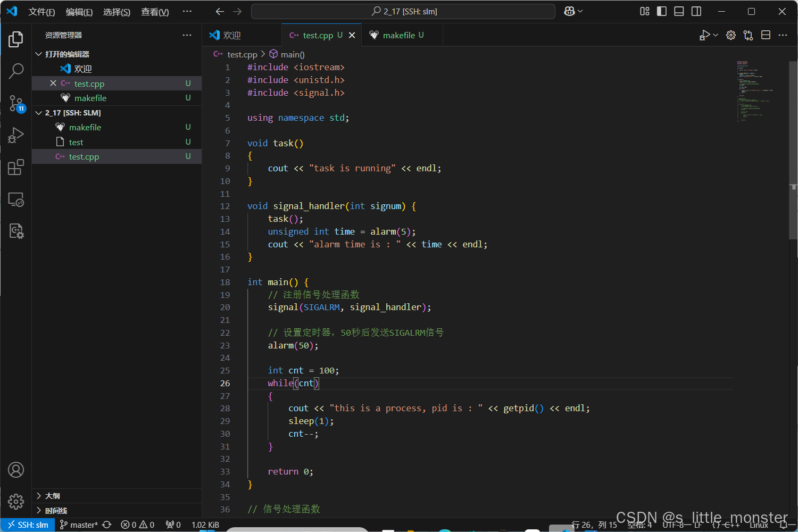Click the split editor right icon

click(x=766, y=35)
